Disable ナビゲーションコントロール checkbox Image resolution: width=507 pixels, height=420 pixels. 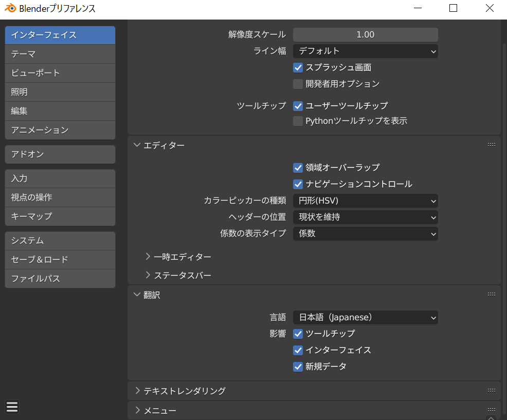(298, 184)
